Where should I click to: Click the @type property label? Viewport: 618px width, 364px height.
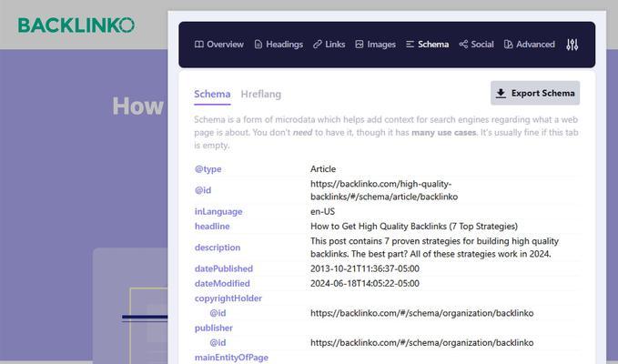click(x=208, y=169)
